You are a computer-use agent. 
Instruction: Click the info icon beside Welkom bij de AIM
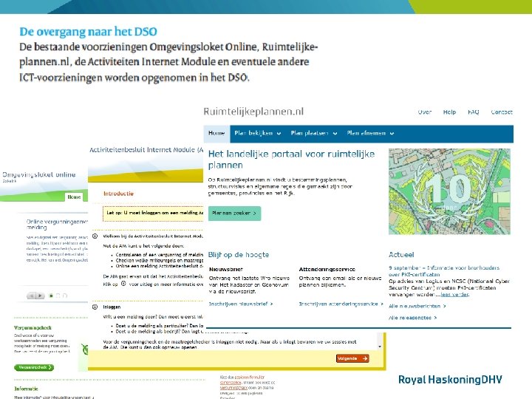(x=95, y=236)
